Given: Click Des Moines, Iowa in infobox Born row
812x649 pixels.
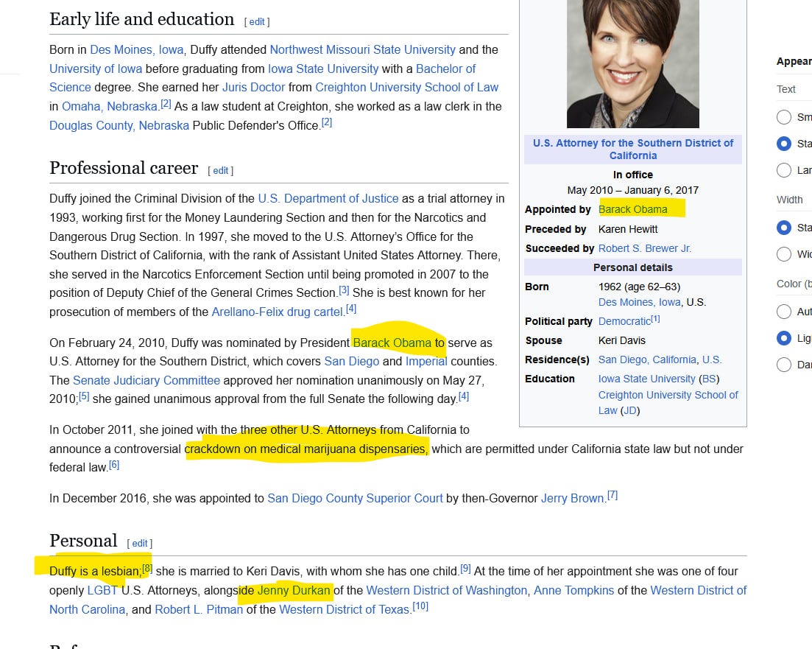Looking at the screenshot, I should coord(640,302).
